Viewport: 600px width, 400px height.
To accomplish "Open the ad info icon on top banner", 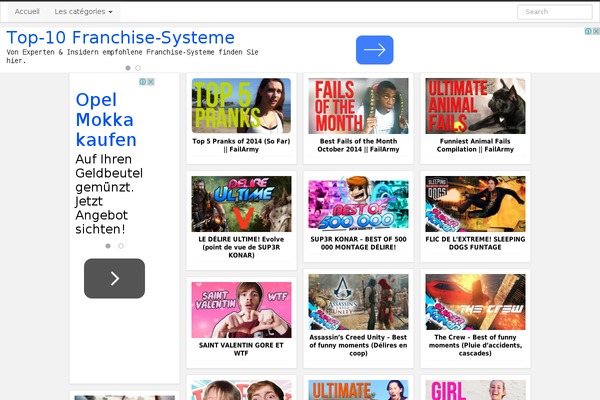I will coord(588,31).
